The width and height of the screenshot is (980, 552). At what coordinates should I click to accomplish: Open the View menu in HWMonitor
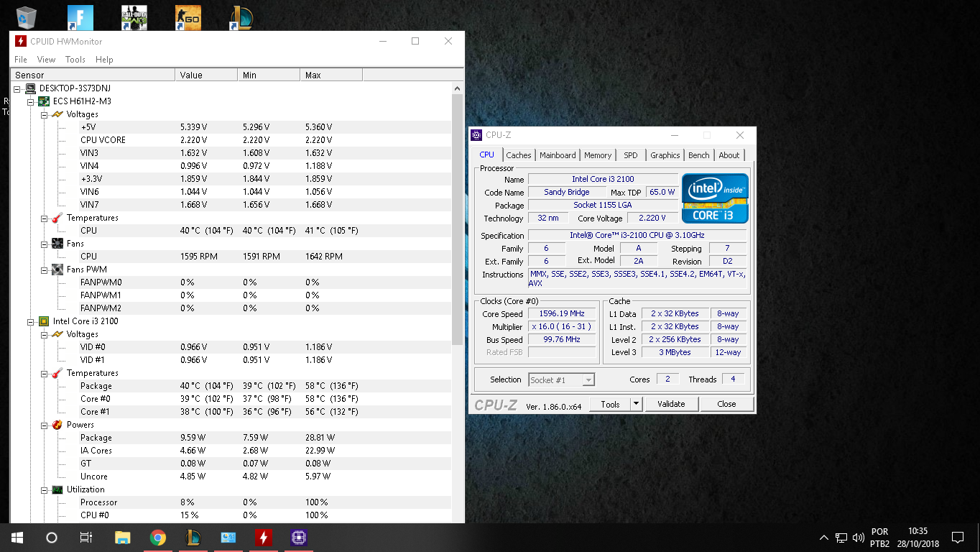point(46,60)
